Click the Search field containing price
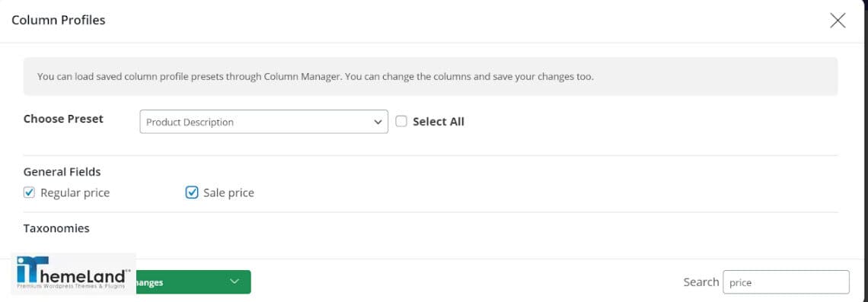Screen dimensions: 868x302 point(786,282)
